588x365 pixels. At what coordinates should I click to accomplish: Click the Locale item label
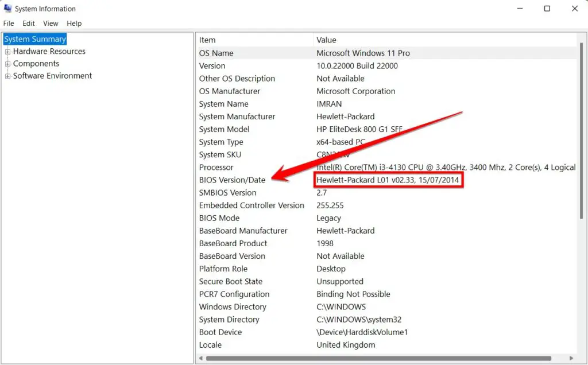coord(210,345)
